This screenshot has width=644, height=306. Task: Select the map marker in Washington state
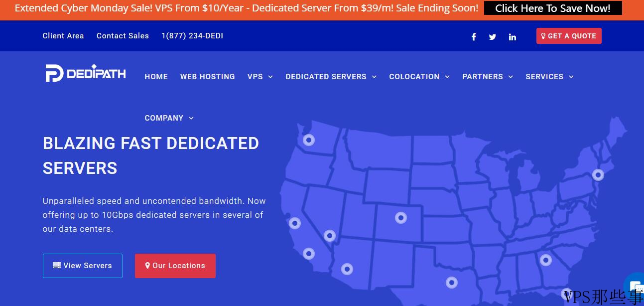(x=309, y=140)
